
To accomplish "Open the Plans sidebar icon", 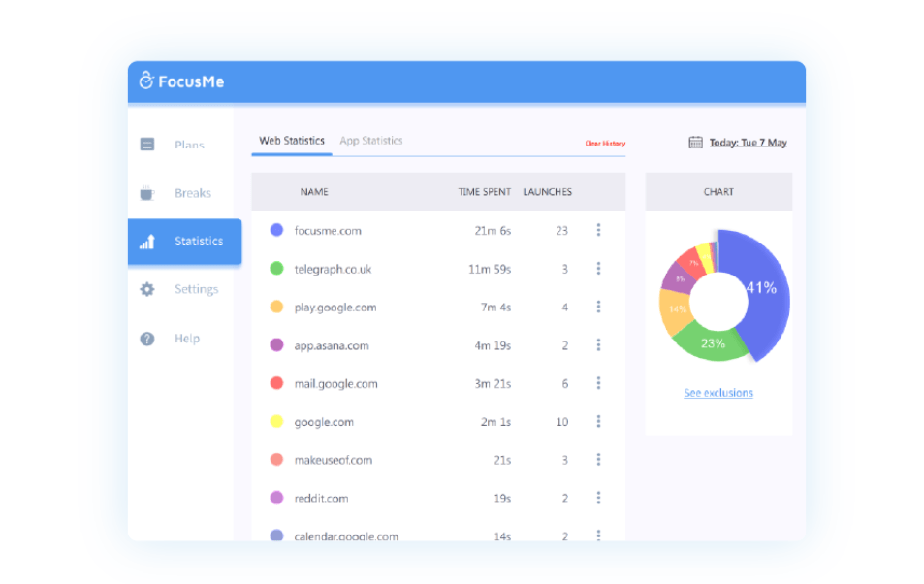I will 147,144.
